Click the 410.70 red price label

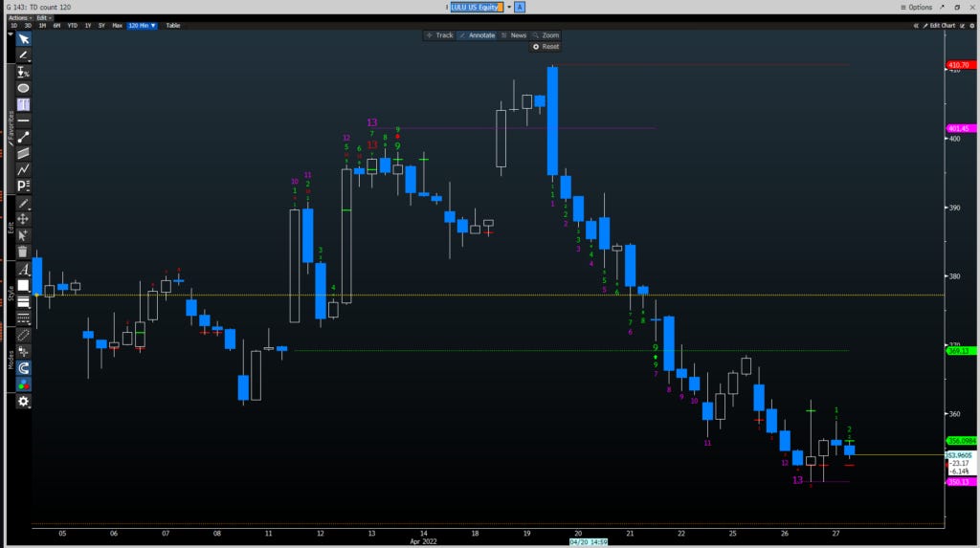pos(960,65)
